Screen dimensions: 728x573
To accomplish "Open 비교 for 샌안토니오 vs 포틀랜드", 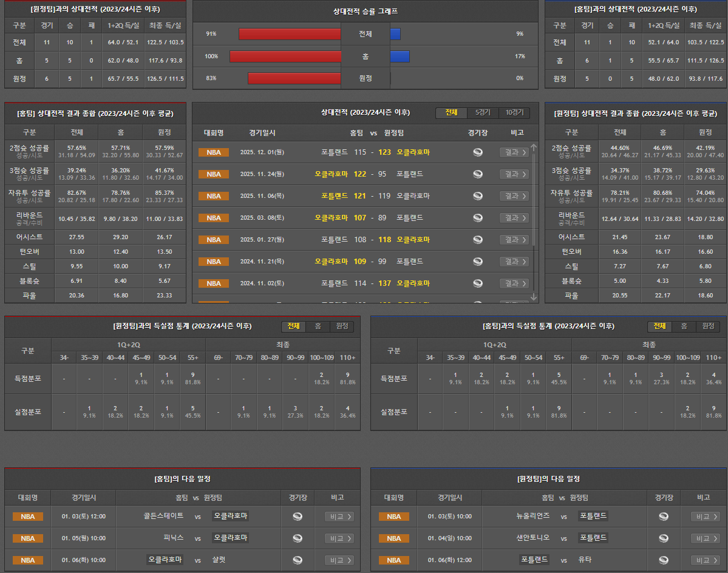I will 705,538.
